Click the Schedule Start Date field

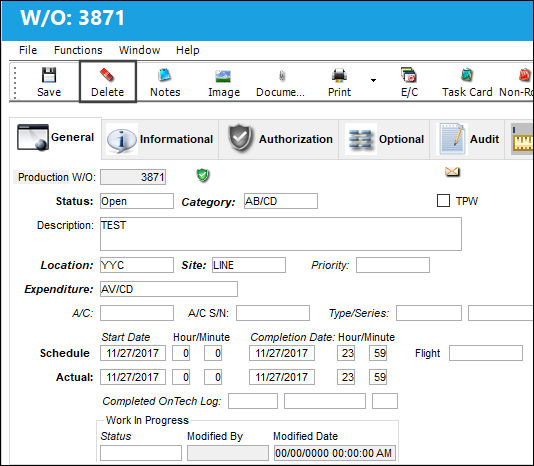click(133, 353)
